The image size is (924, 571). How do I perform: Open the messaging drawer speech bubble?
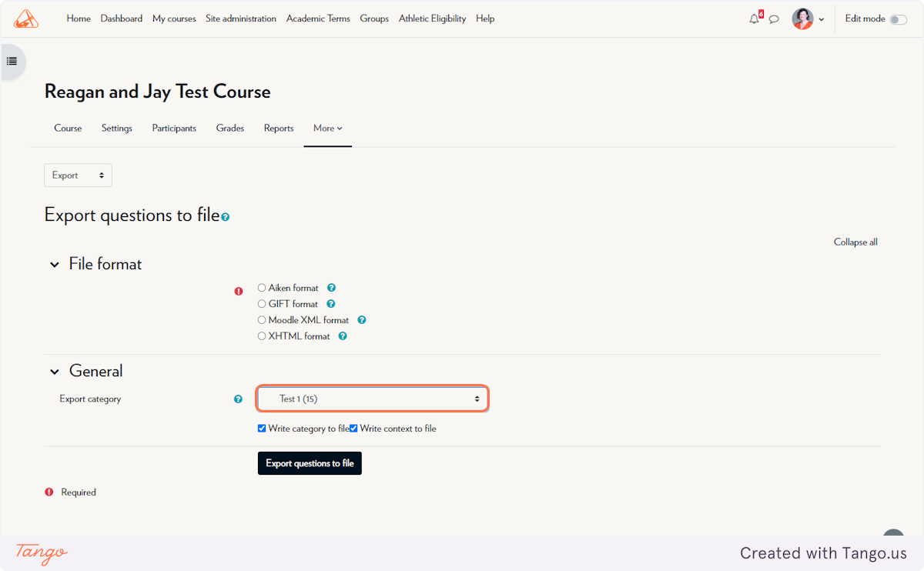774,19
